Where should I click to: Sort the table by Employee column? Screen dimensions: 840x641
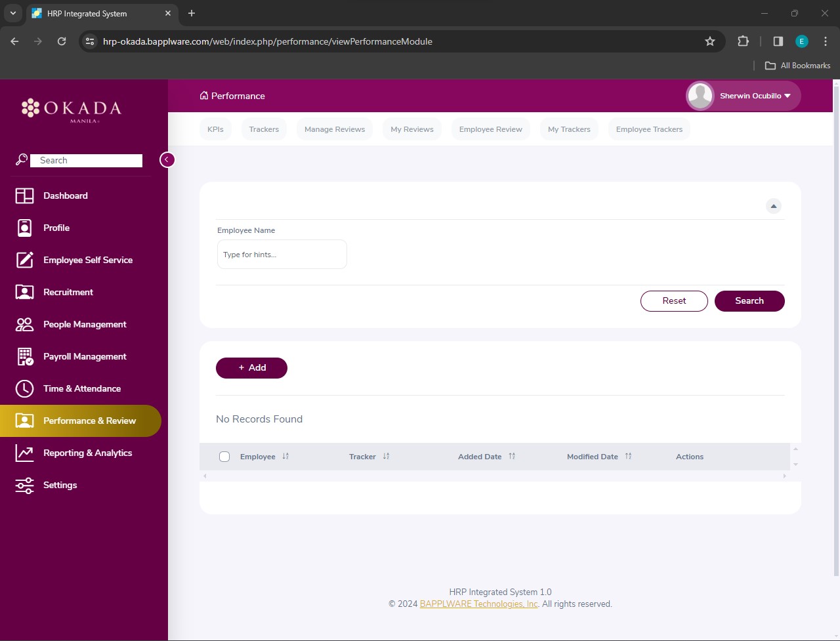click(x=285, y=457)
